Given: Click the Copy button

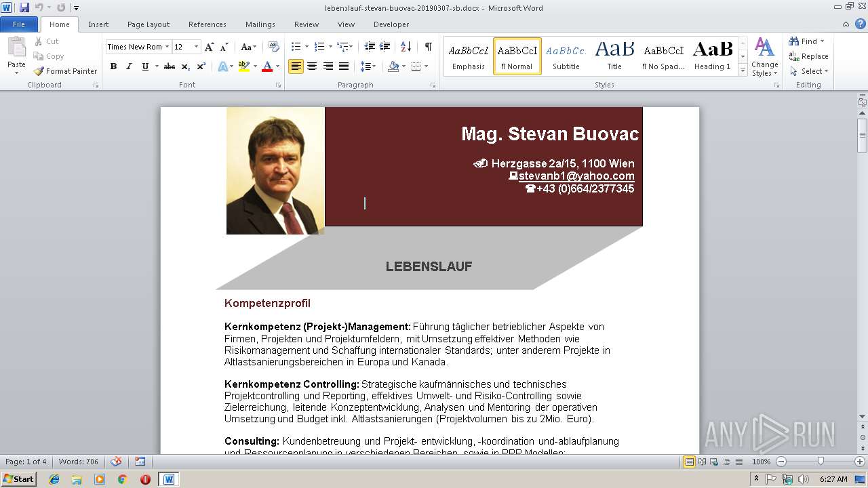Looking at the screenshot, I should (49, 56).
